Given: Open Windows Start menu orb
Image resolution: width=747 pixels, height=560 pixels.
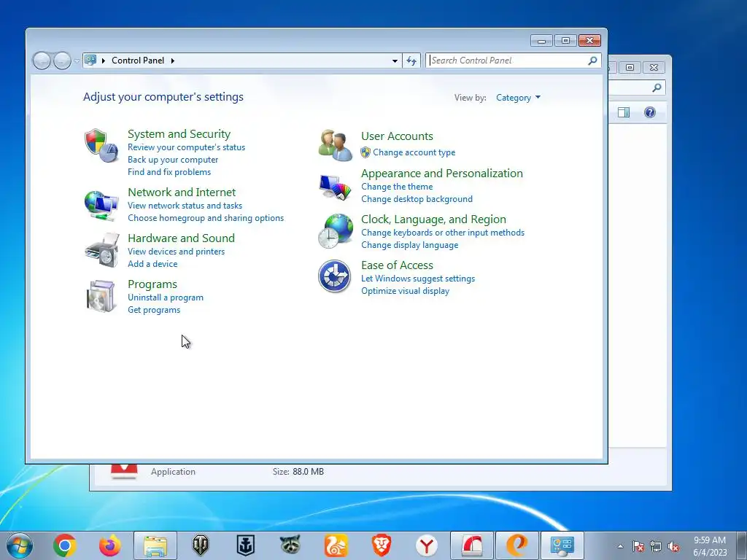Looking at the screenshot, I should (x=20, y=545).
